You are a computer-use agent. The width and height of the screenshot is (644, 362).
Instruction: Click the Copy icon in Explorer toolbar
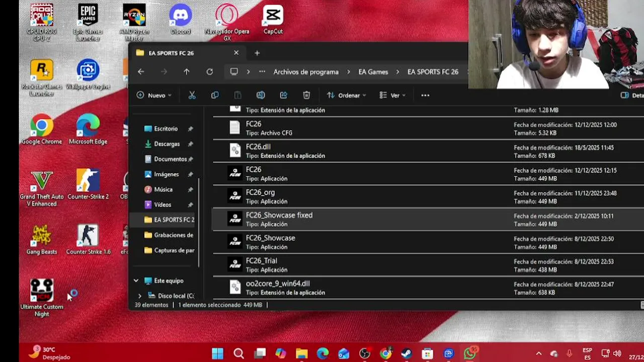(x=215, y=95)
